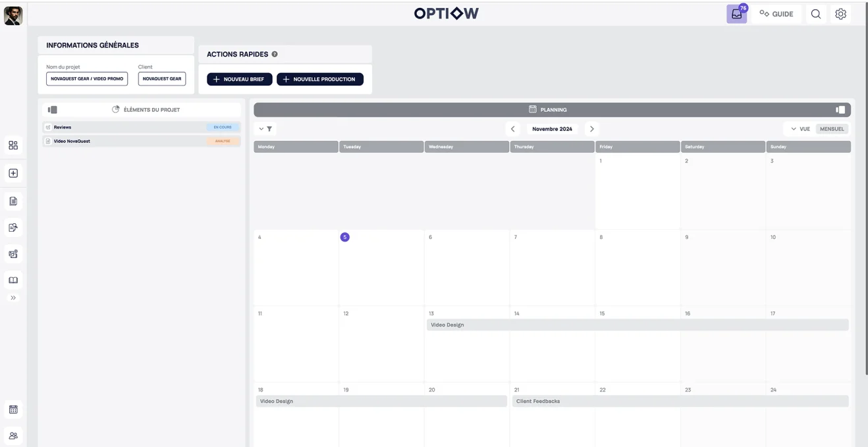The image size is (868, 447).
Task: Click the calendar icon at sidebar bottom
Action: (13, 409)
